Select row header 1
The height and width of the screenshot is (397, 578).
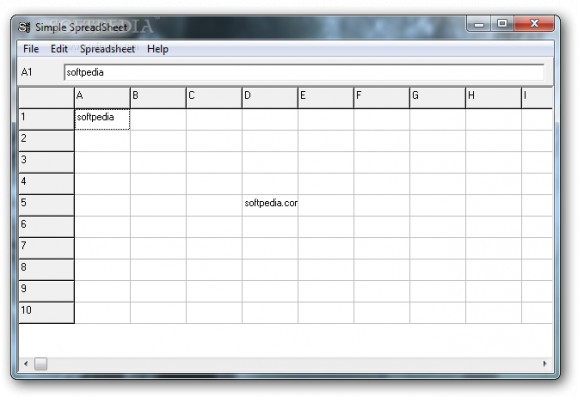tap(46, 119)
